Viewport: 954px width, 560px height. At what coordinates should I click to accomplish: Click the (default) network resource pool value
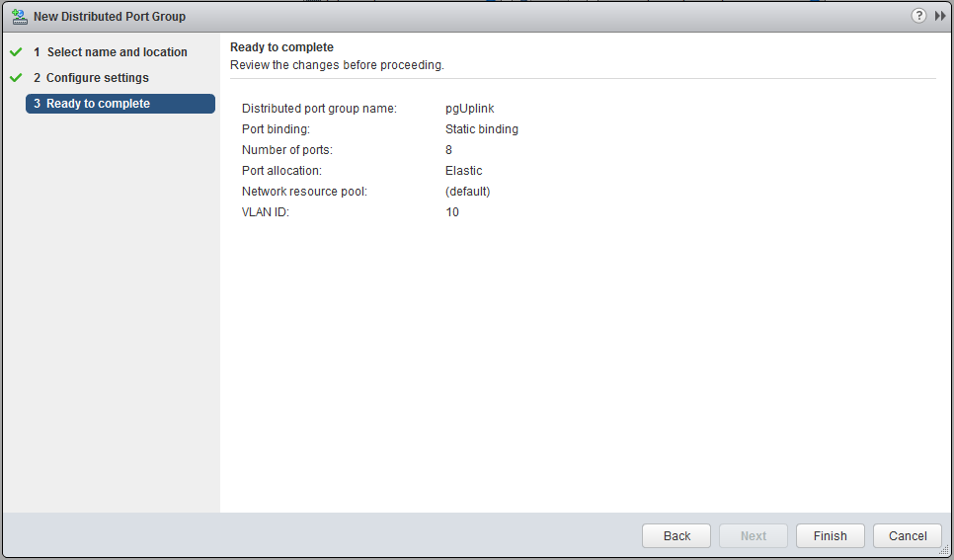(468, 192)
